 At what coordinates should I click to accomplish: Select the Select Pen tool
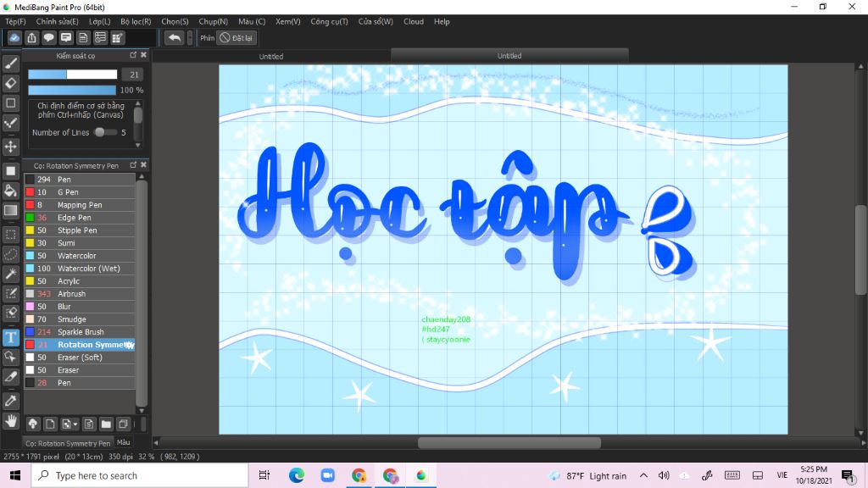point(10,293)
